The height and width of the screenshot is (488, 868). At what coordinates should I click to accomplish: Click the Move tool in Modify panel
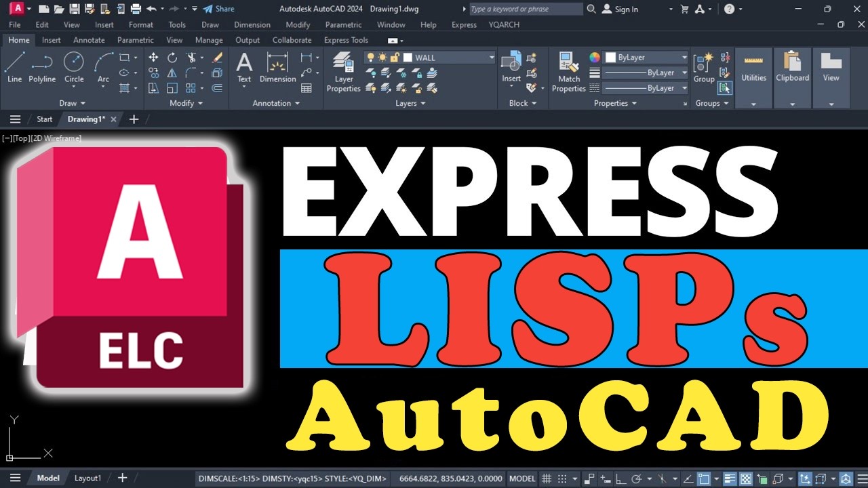153,58
